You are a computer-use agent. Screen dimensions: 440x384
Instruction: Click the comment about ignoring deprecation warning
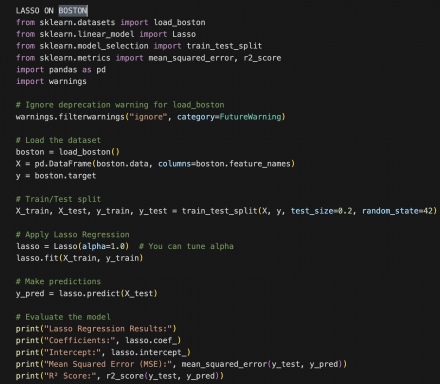[120, 105]
